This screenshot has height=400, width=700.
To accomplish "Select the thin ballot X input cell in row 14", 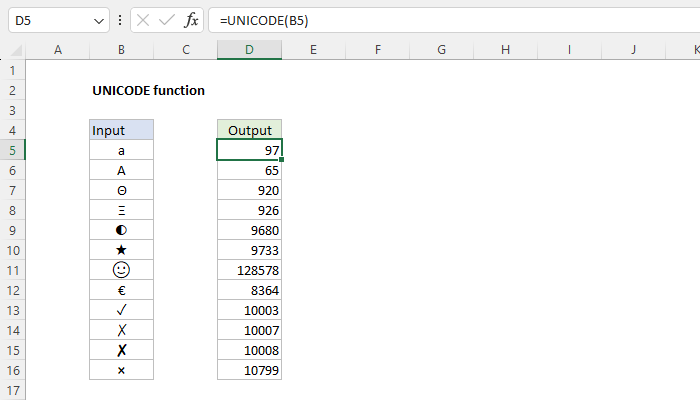I will (121, 330).
